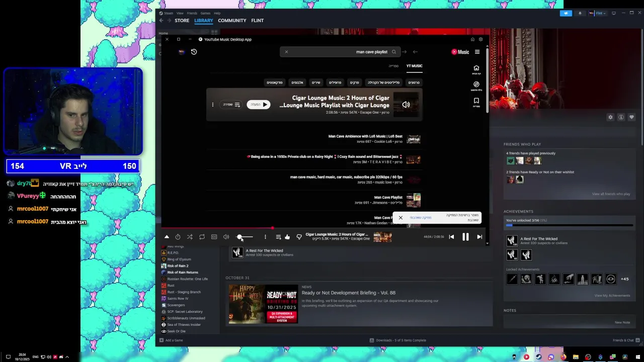644x362 pixels.
Task: Open the history icon in YouTube Music
Action: [x=194, y=52]
